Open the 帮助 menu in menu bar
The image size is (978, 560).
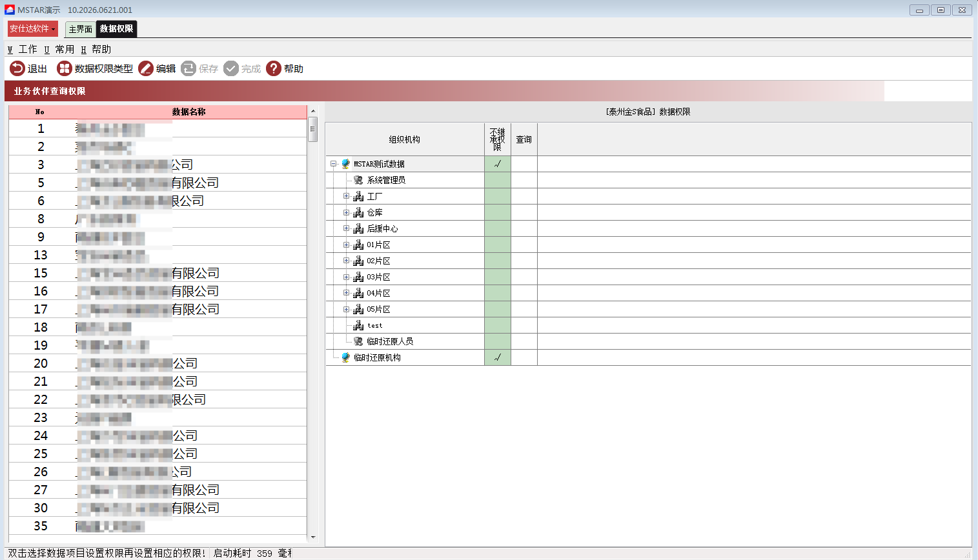tap(96, 49)
